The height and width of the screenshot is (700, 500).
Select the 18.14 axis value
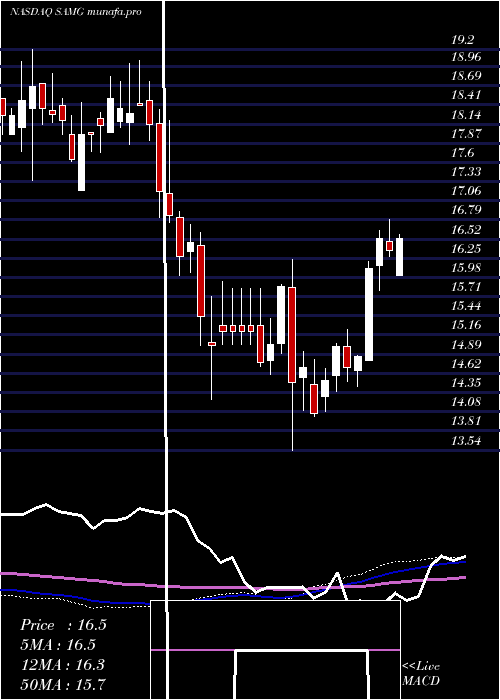click(467, 115)
